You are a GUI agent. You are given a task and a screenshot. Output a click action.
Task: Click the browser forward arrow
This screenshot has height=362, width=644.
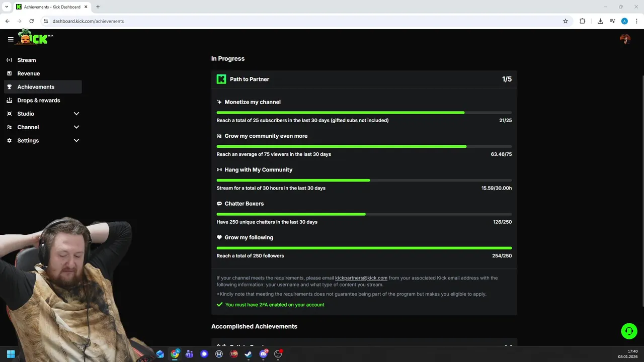pyautogui.click(x=19, y=21)
